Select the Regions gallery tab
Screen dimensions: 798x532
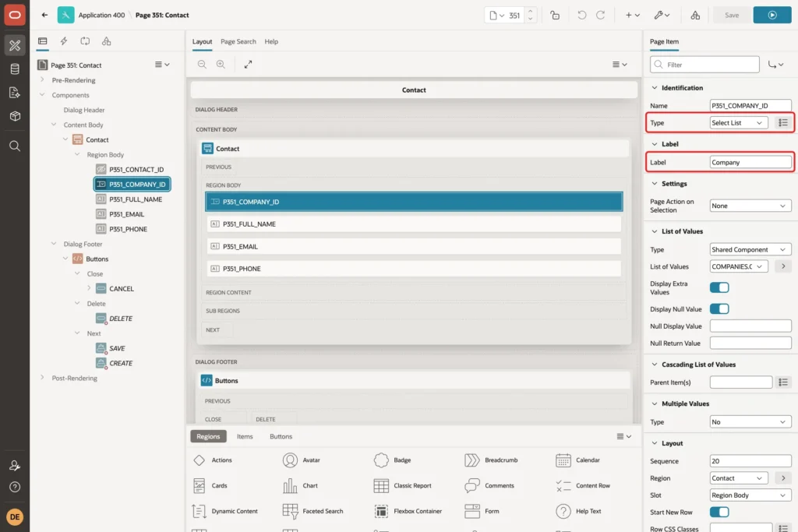[x=208, y=436]
